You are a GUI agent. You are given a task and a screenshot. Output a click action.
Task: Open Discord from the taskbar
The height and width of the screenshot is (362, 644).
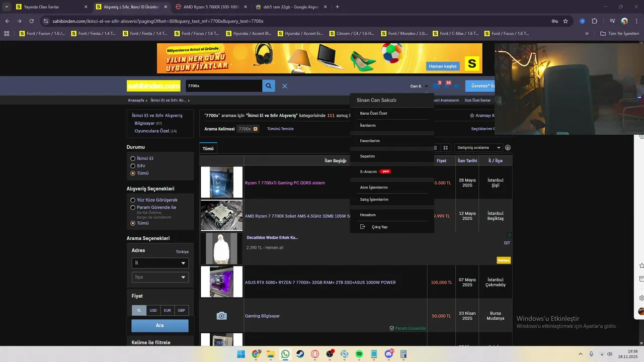[x=389, y=354]
